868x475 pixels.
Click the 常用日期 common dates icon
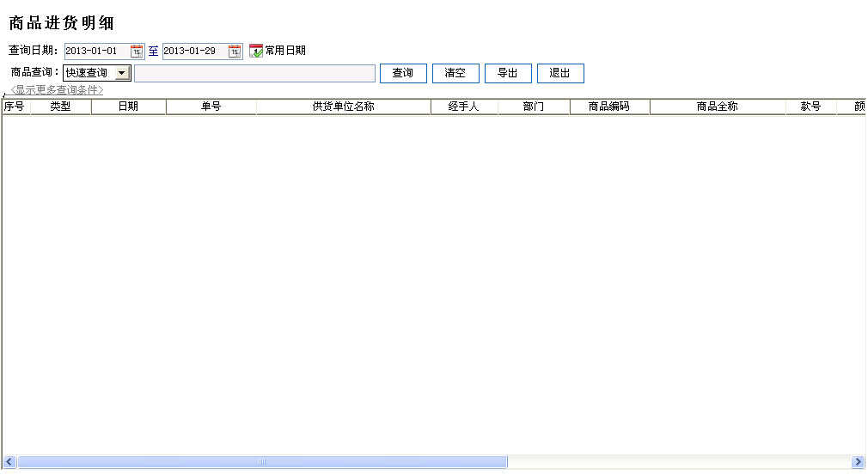point(256,51)
